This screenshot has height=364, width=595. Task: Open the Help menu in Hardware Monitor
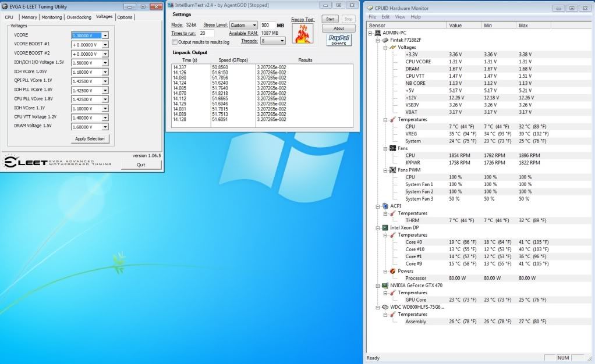(416, 17)
